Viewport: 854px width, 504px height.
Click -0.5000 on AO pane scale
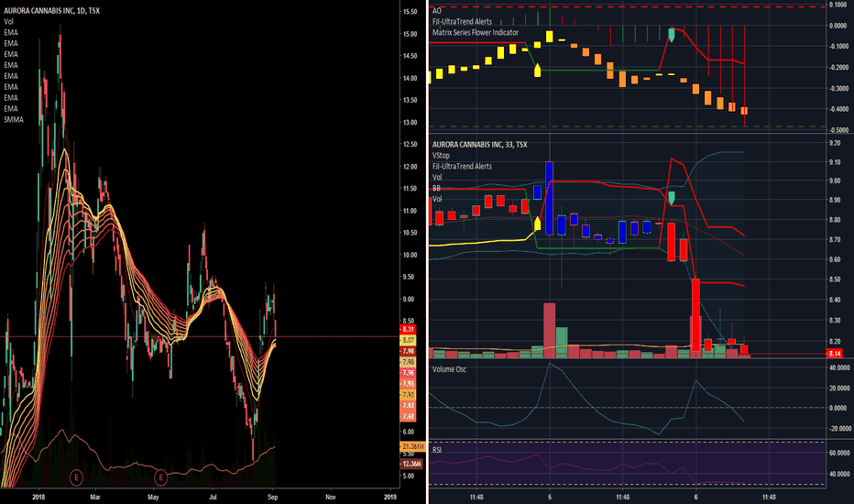(838, 130)
